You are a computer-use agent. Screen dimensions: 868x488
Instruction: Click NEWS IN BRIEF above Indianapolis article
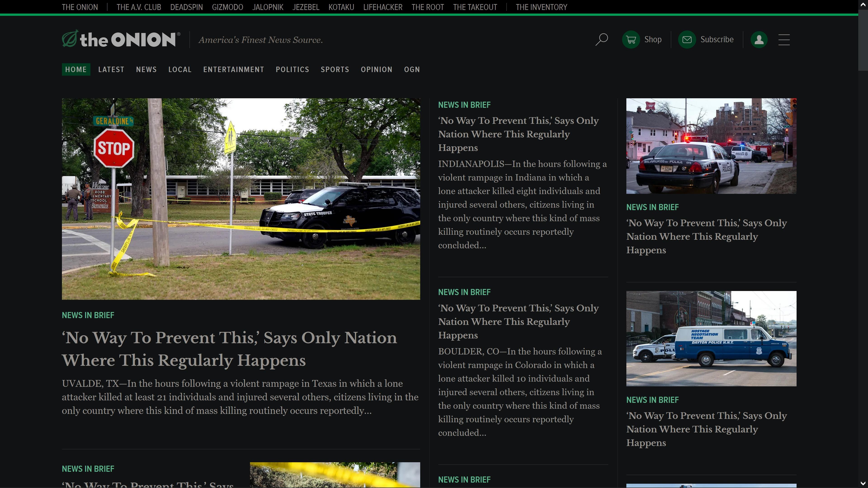click(464, 105)
